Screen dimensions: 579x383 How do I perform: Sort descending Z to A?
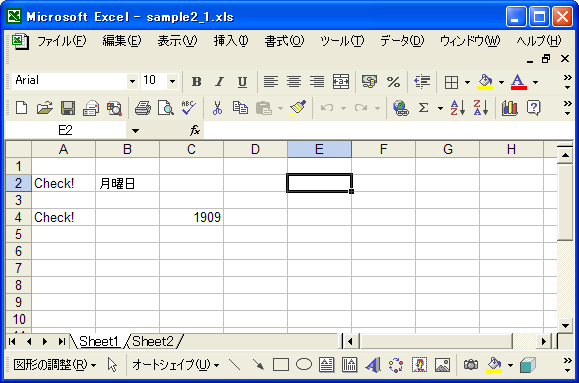480,108
